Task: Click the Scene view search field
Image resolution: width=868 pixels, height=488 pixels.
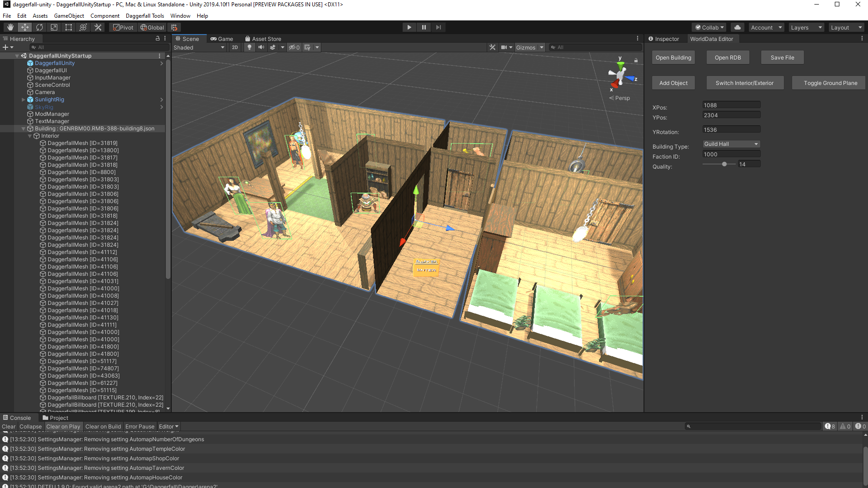Action: pos(594,47)
